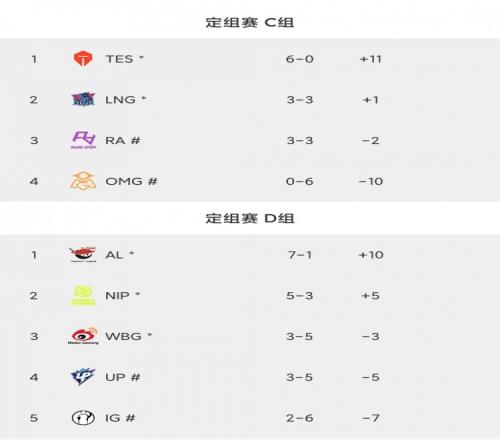Viewport: 500px width, 440px height.
Task: Select IG row 2-6 record
Action: [300, 418]
